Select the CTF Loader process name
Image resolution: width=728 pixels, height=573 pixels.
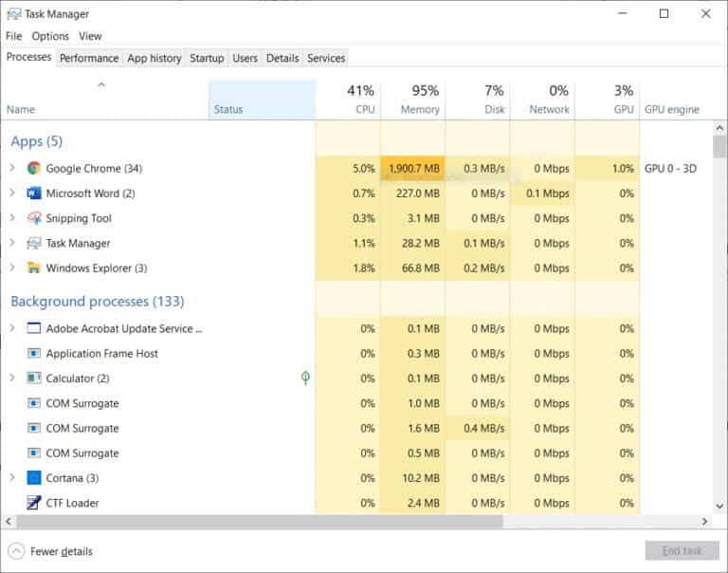click(x=72, y=503)
